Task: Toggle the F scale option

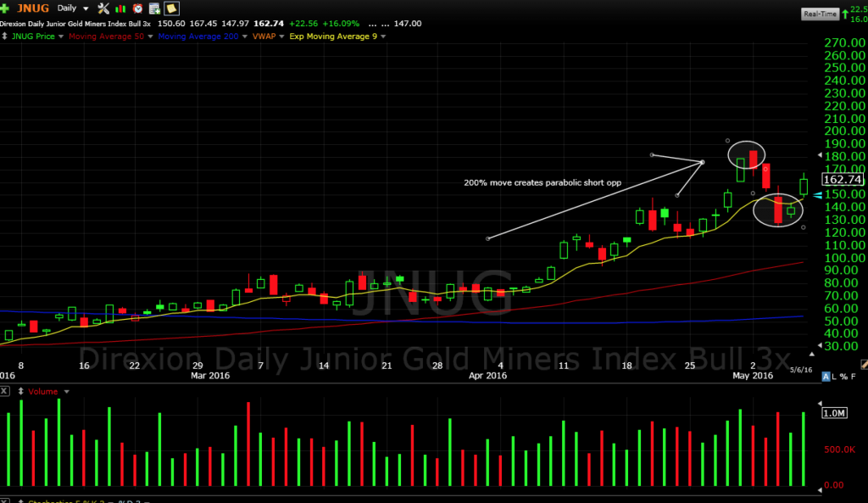Action: click(853, 377)
